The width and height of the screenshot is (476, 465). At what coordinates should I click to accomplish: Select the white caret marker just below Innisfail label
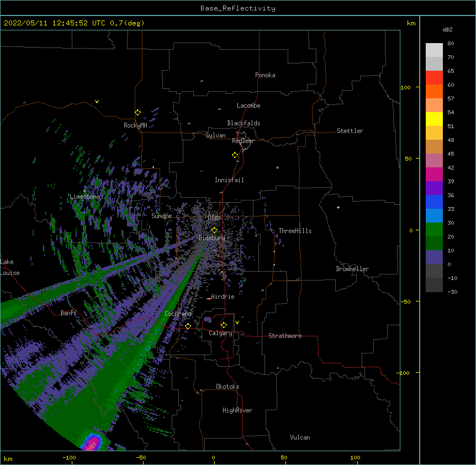[221, 192]
